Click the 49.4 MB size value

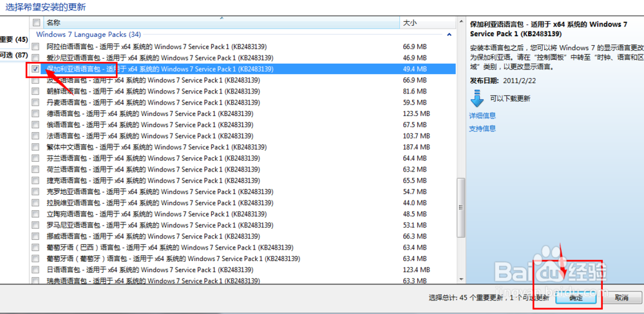click(x=415, y=69)
